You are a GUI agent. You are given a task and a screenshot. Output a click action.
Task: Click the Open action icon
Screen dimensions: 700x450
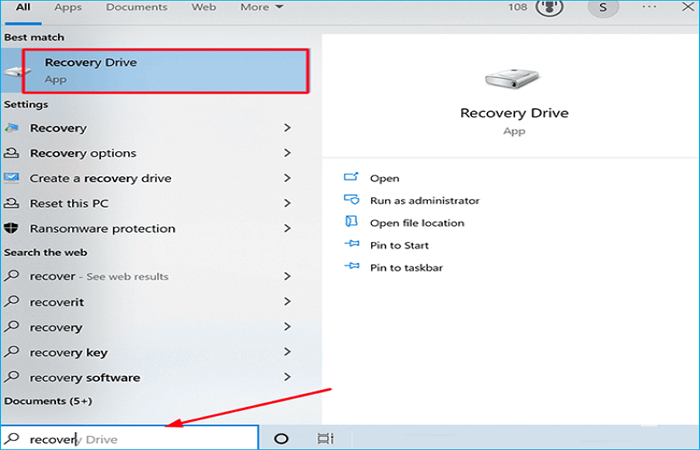tap(351, 177)
